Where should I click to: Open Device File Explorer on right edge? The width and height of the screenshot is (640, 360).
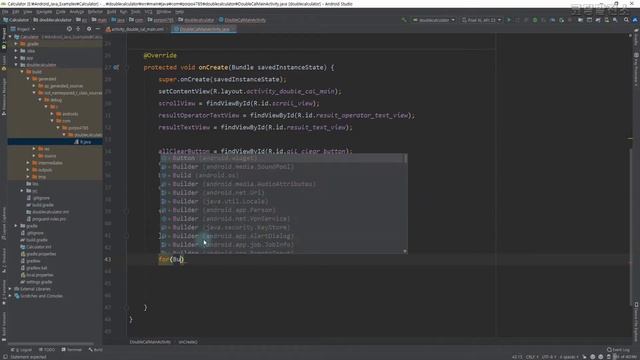click(636, 322)
